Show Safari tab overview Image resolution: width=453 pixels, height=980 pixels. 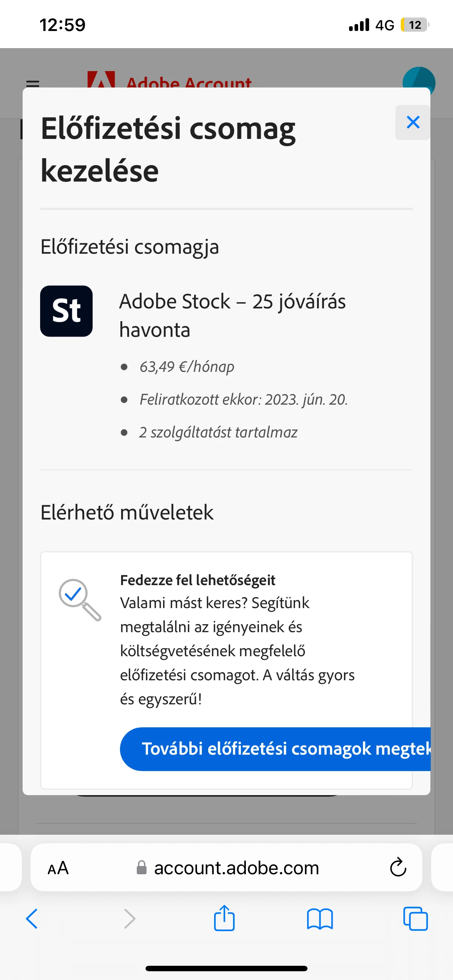pyautogui.click(x=415, y=919)
